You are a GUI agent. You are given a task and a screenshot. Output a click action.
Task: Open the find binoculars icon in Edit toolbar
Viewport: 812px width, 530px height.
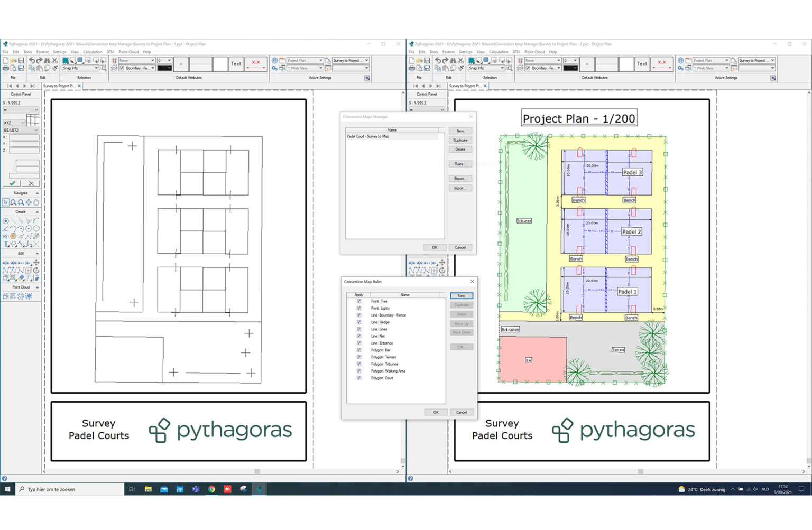(46, 60)
